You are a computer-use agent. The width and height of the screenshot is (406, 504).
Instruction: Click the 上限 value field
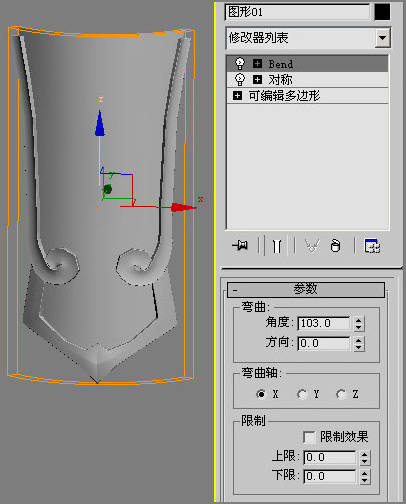pyautogui.click(x=330, y=457)
